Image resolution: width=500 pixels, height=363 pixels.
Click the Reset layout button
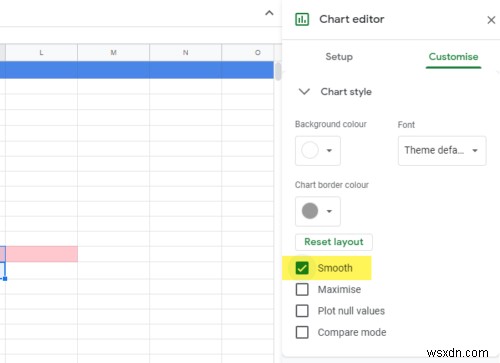click(x=334, y=242)
